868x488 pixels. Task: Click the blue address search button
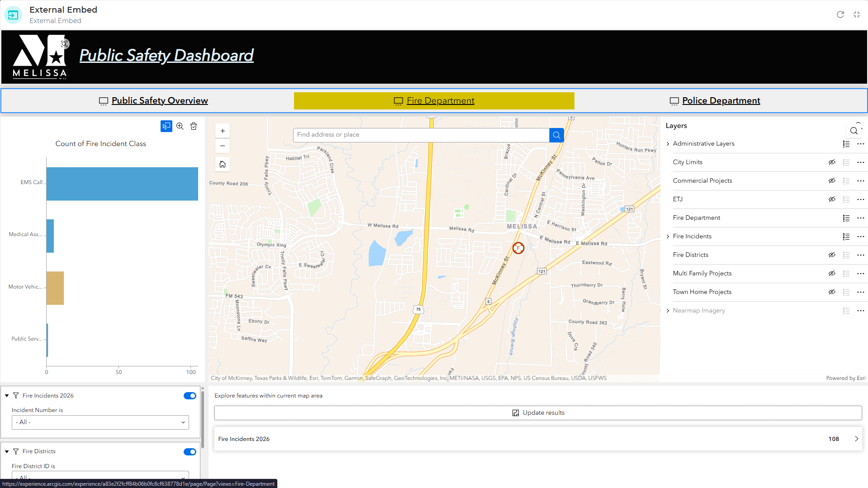click(x=556, y=135)
